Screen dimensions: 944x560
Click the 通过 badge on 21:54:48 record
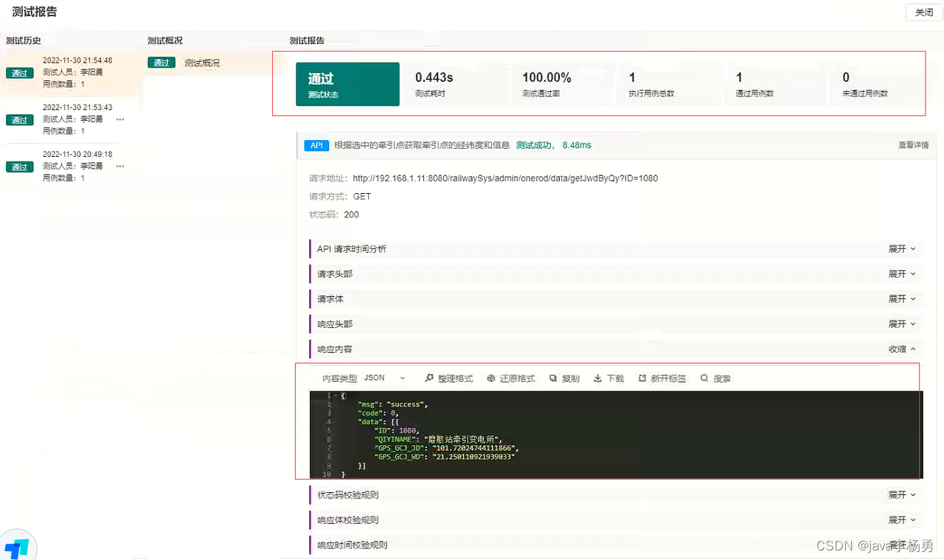(19, 73)
